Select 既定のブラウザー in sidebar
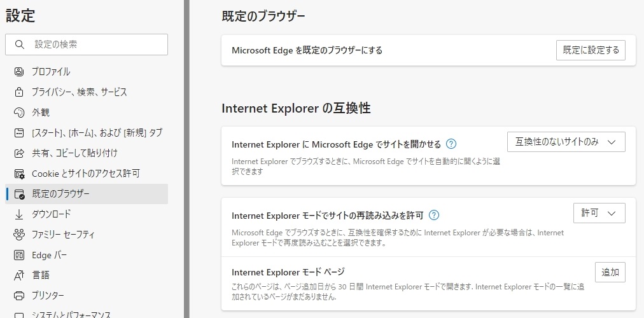 [87, 194]
